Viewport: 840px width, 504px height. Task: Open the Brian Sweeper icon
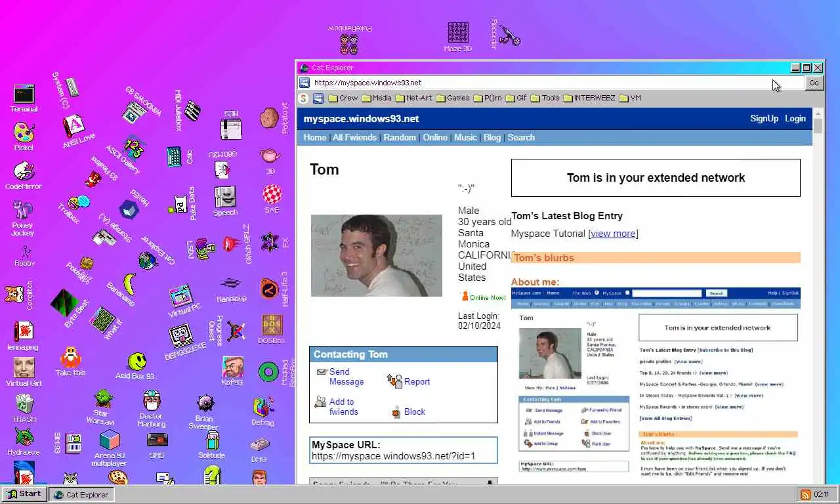pyautogui.click(x=204, y=412)
